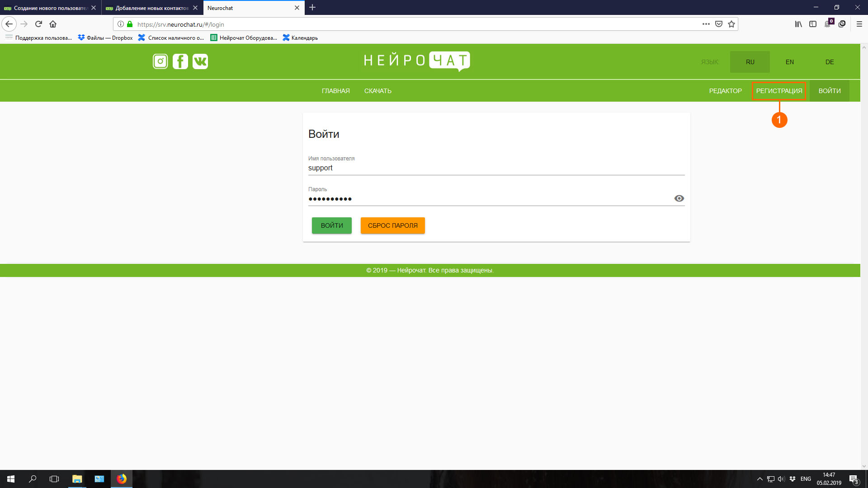Toggle password visibility eye icon

(x=679, y=198)
